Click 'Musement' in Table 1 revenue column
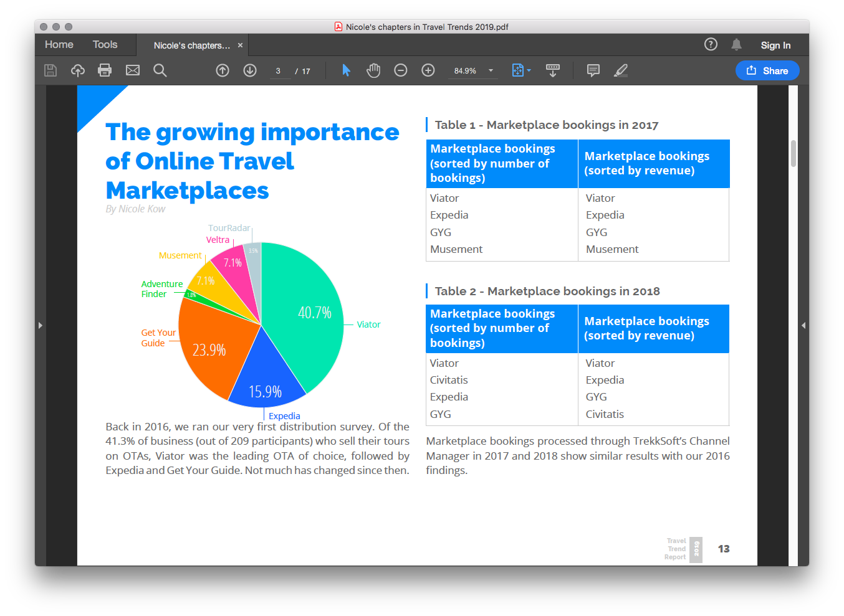Screen dimensions: 844x616 (x=612, y=249)
